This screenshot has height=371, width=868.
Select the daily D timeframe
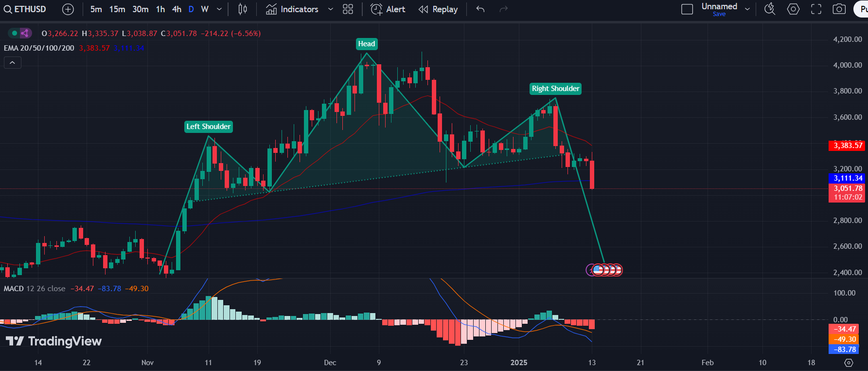pos(191,9)
